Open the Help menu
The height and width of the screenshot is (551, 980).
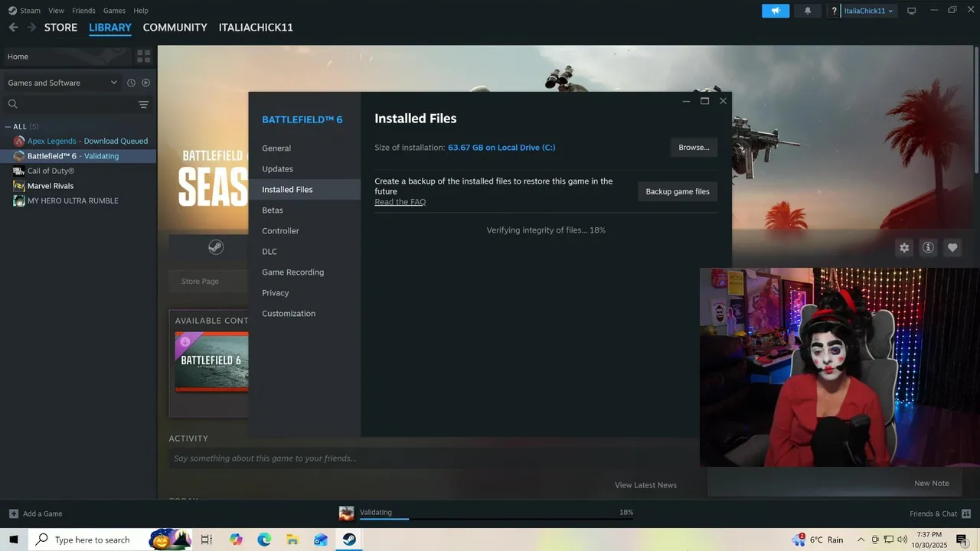pos(141,11)
